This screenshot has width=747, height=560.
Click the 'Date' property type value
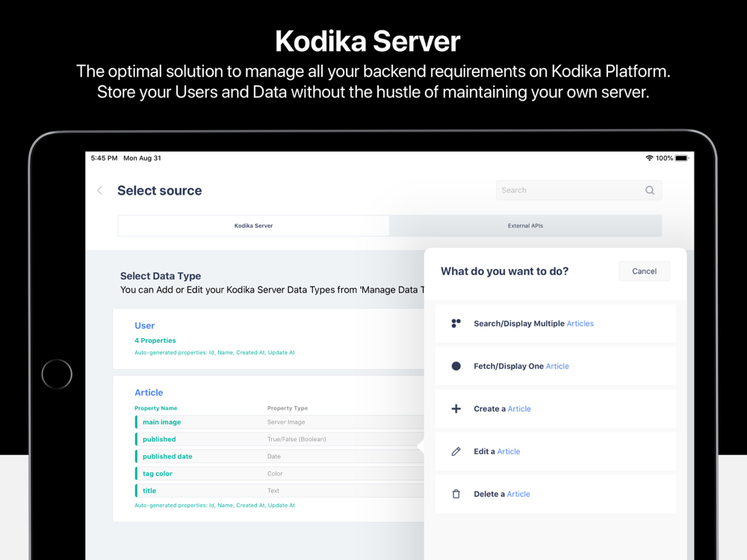pos(274,456)
